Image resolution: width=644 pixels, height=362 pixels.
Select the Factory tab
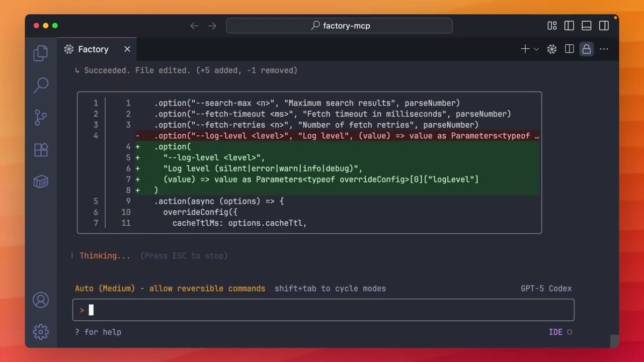pos(93,49)
